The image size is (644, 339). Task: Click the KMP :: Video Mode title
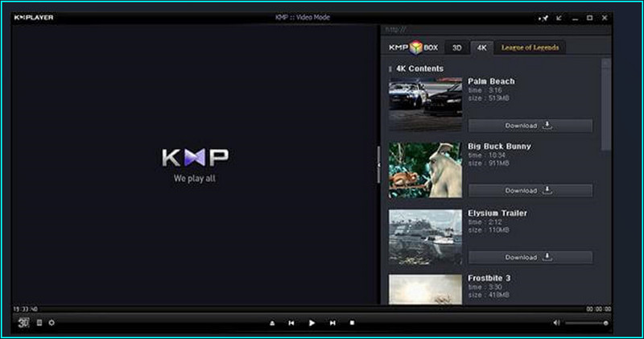[303, 18]
